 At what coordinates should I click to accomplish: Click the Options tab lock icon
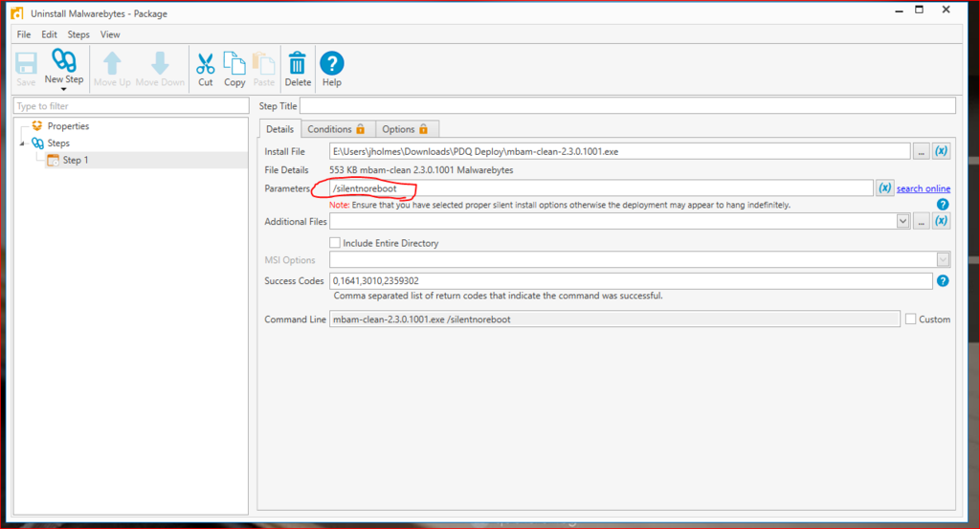click(x=424, y=128)
